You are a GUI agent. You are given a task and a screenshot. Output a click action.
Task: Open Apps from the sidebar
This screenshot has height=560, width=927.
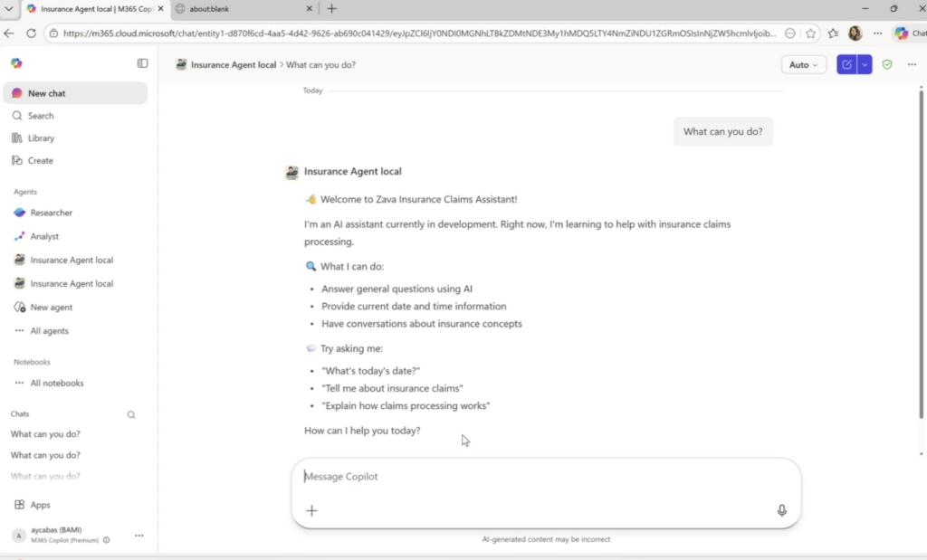[40, 505]
